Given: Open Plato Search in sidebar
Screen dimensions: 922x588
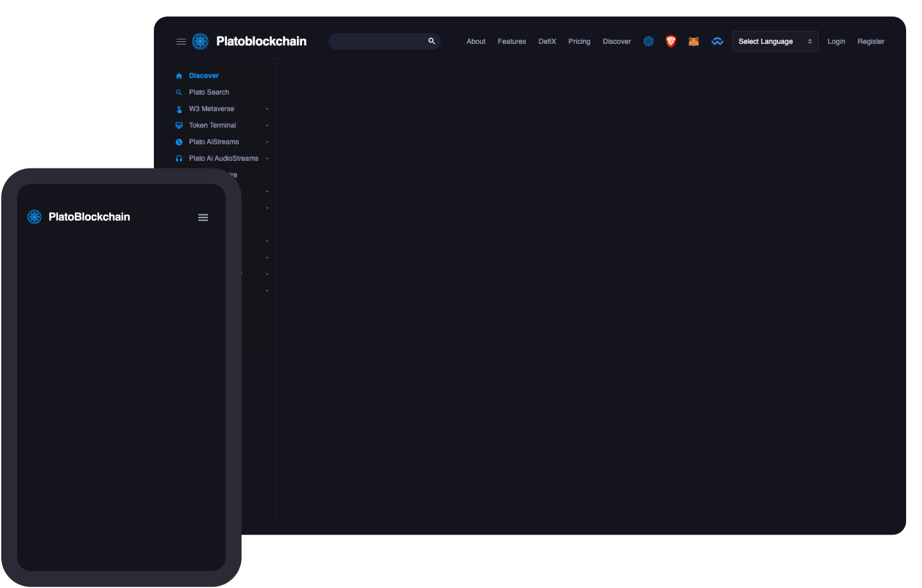Looking at the screenshot, I should click(x=209, y=92).
